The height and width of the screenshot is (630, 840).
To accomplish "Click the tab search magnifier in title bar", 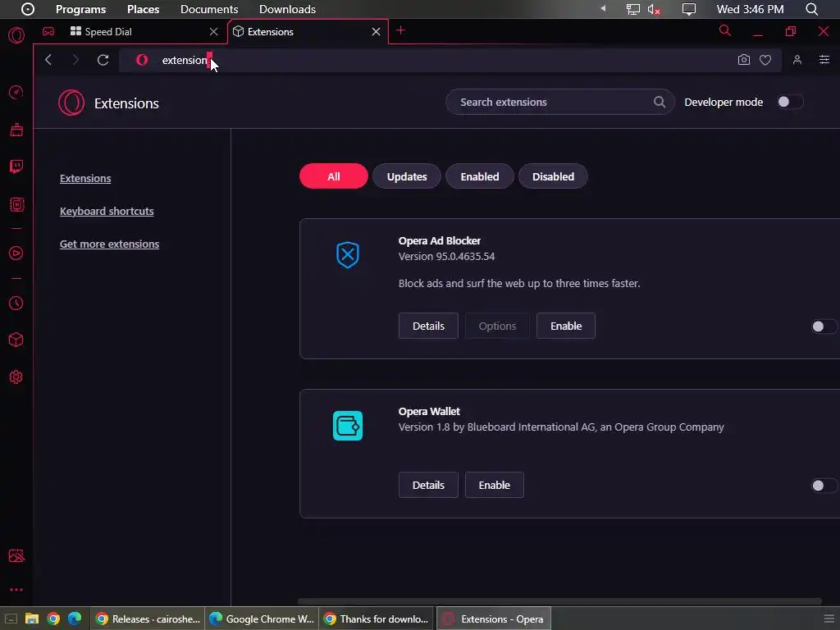I will point(725,30).
